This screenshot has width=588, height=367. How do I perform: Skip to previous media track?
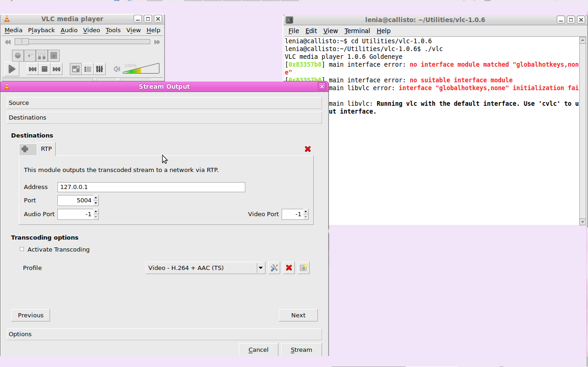coord(33,69)
